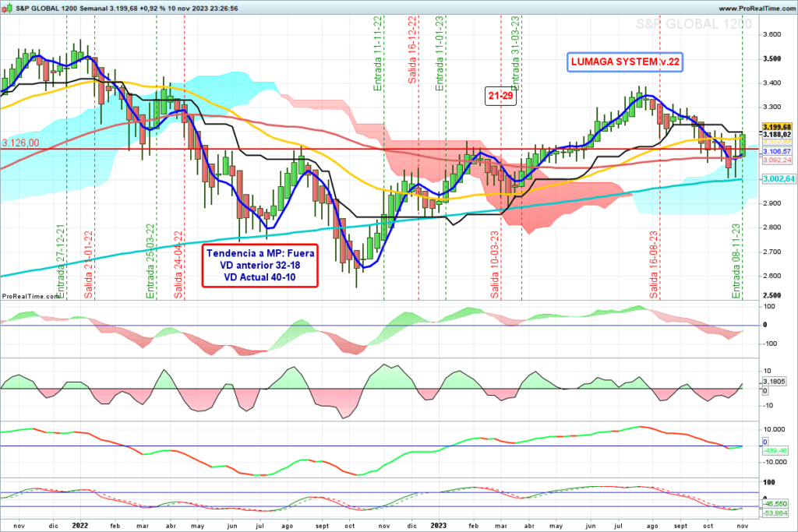Click the -100 indicator axis label
The height and width of the screenshot is (532, 798).
[x=769, y=344]
